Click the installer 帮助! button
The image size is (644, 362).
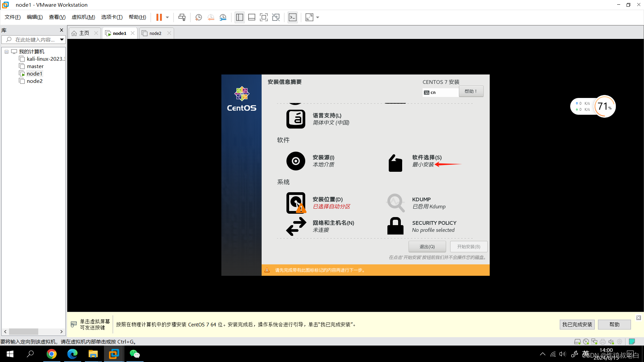(x=471, y=91)
